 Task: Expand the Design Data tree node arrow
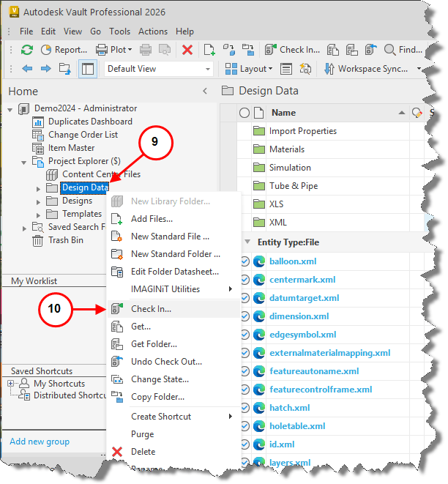[x=38, y=189]
